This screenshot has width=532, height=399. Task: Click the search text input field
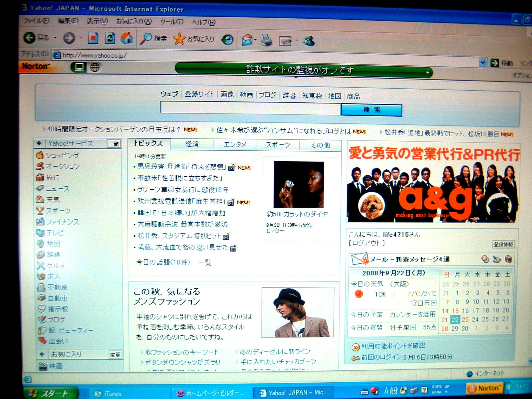point(250,108)
